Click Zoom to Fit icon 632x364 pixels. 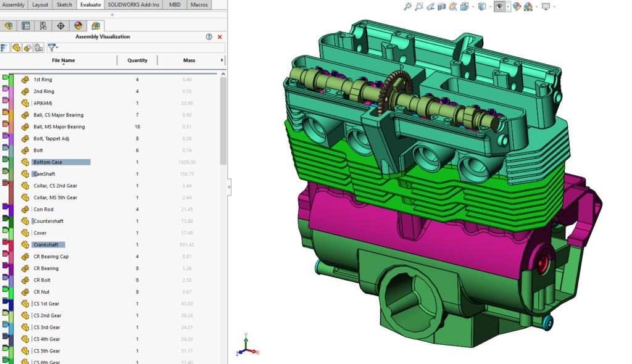(407, 6)
